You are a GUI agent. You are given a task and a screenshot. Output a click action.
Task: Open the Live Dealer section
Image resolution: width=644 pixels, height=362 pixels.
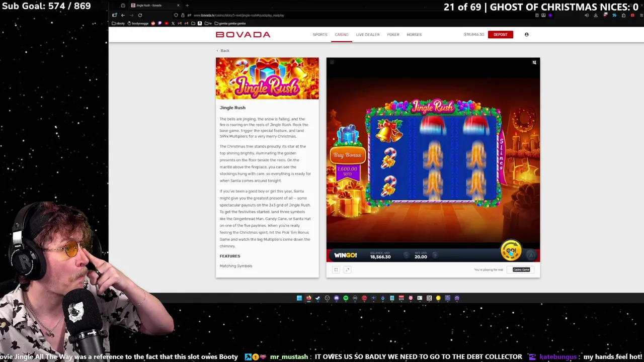click(368, 35)
